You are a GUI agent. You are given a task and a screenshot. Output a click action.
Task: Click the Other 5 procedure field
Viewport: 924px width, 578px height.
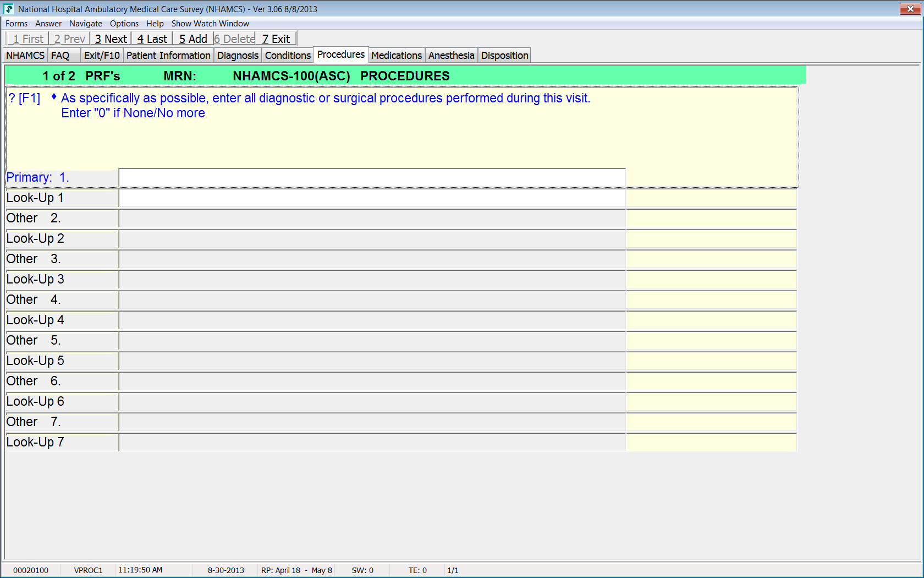[372, 341]
